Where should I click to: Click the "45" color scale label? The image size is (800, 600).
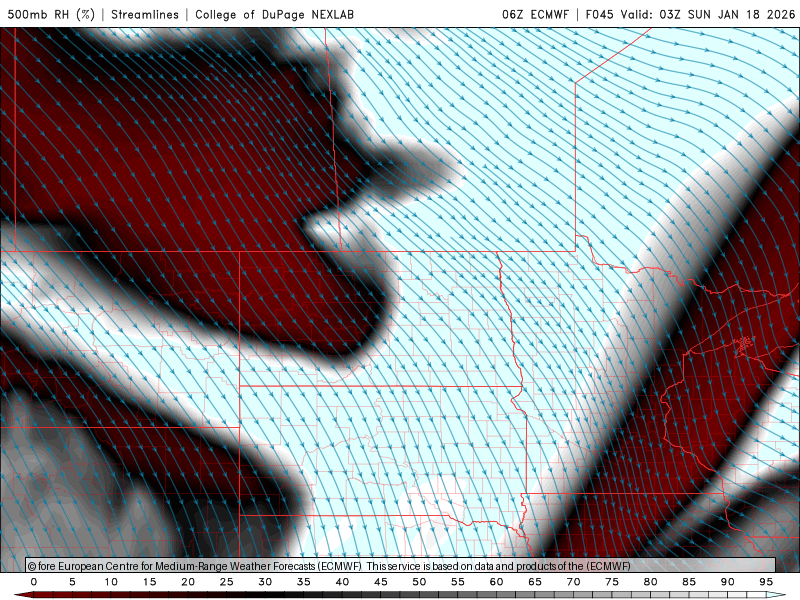click(x=381, y=582)
